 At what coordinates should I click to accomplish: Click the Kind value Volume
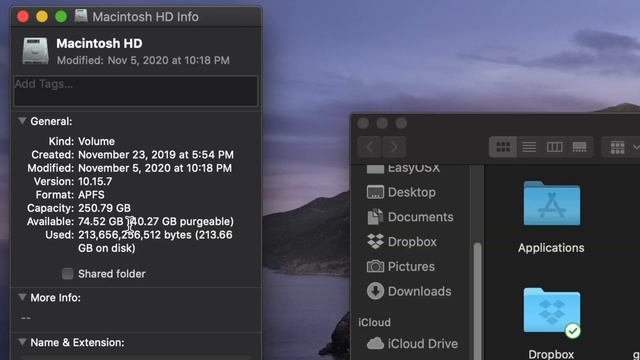pos(96,141)
